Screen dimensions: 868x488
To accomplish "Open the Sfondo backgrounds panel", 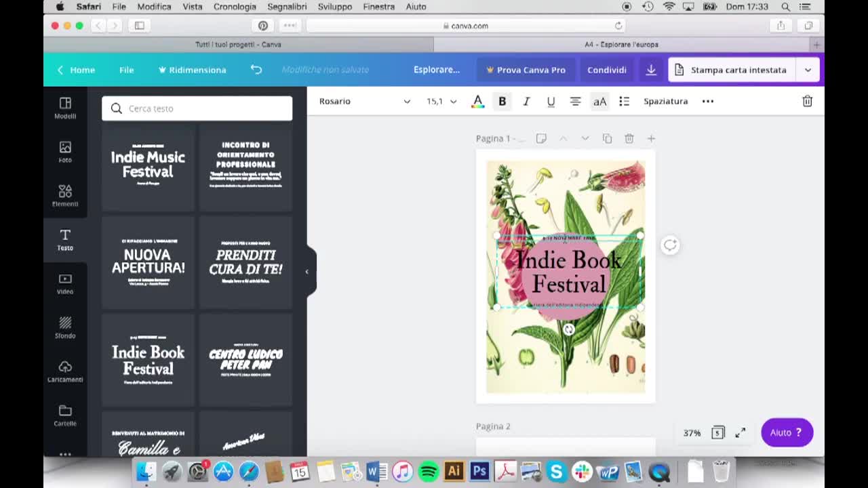I will pos(65,328).
